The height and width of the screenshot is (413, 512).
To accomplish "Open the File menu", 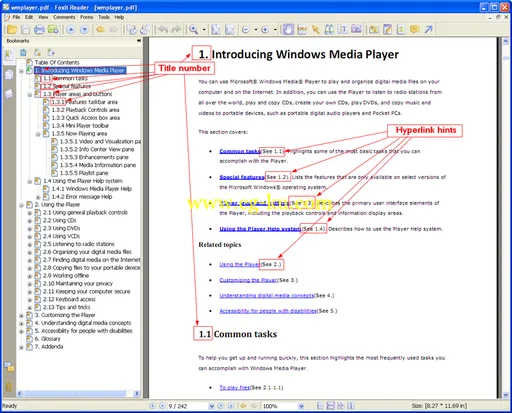I will tap(16, 17).
